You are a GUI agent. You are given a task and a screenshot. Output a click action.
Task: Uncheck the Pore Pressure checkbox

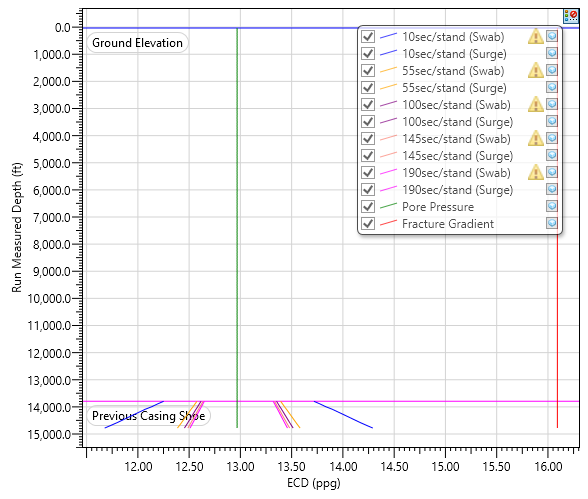[368, 207]
